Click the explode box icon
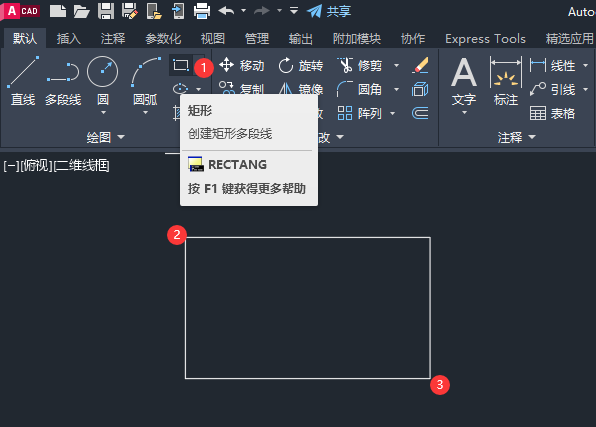Viewport: 596px width, 427px height. 420,89
